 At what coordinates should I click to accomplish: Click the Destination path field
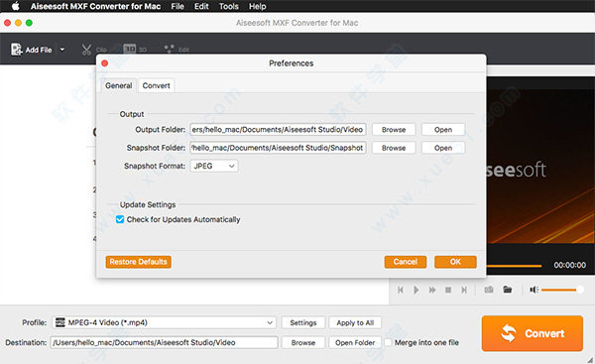pos(164,342)
